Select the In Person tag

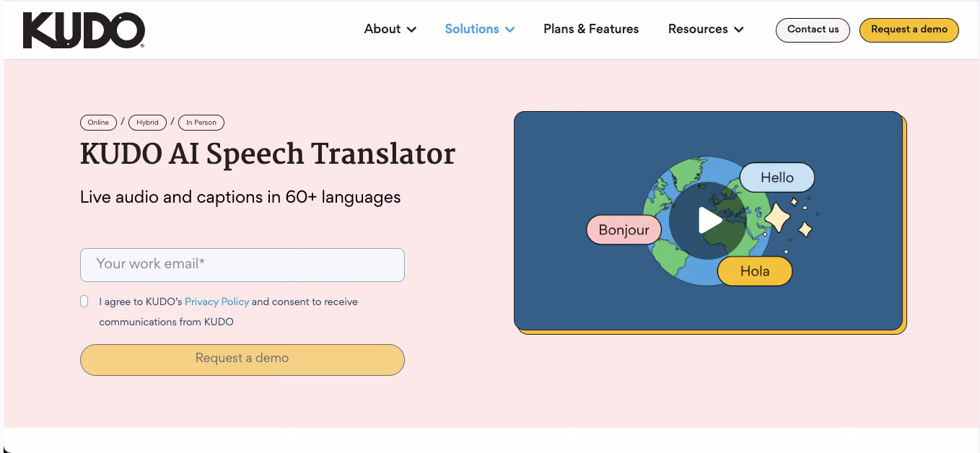(x=201, y=123)
